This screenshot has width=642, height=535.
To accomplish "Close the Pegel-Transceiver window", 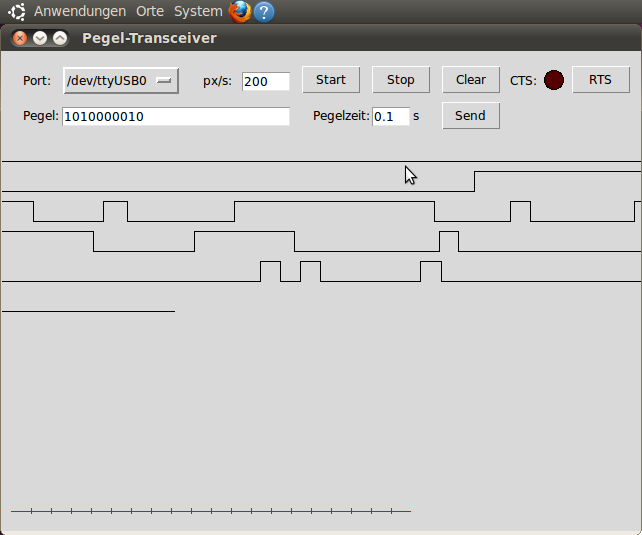I will point(20,38).
